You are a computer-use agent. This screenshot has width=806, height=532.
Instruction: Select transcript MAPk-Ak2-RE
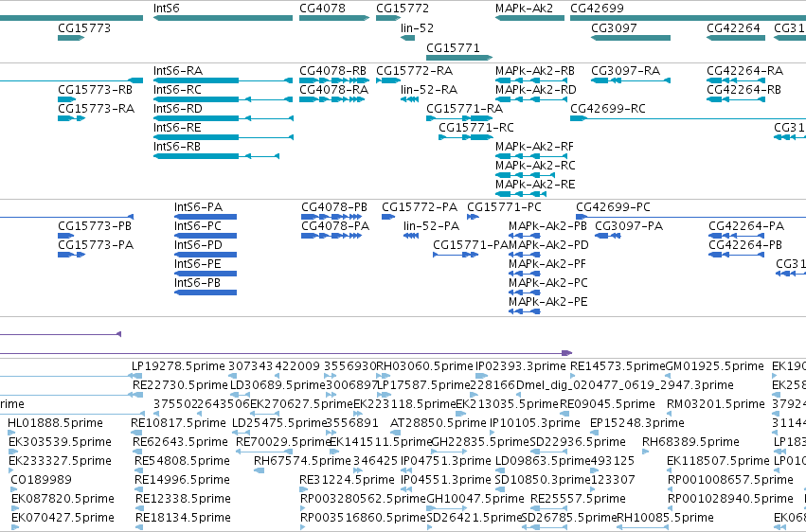coord(521,194)
